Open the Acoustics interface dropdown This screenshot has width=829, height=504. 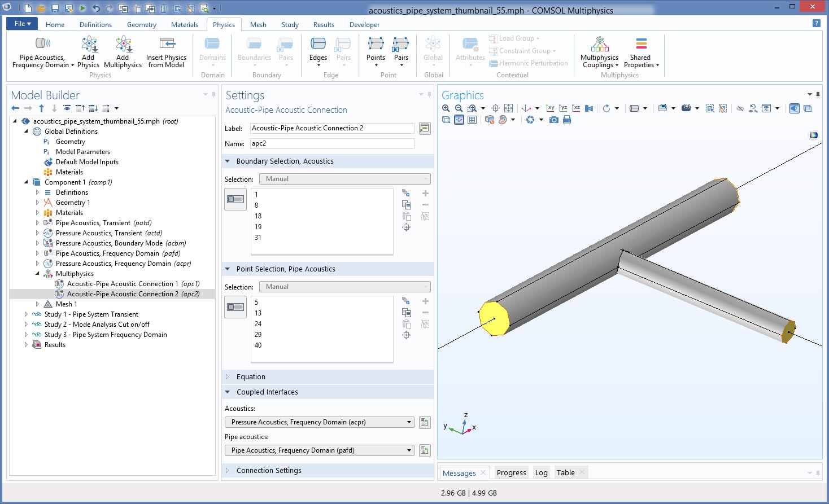320,422
